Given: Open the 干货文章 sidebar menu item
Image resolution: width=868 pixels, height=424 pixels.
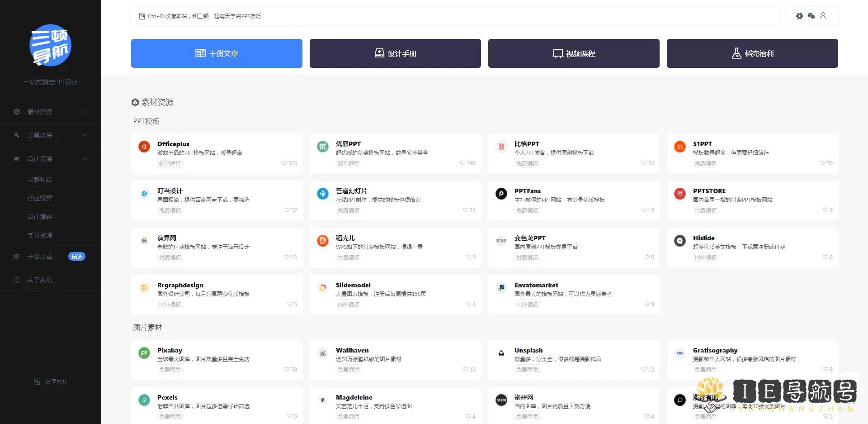Looking at the screenshot, I should tap(40, 257).
